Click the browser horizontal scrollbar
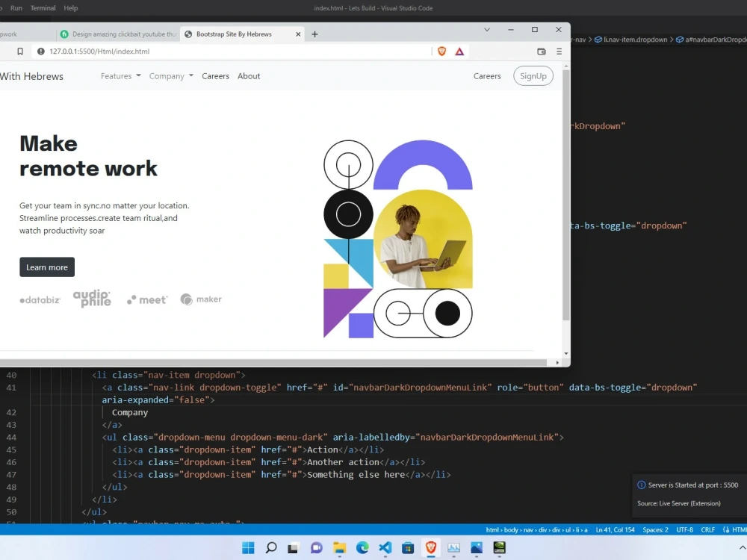The width and height of the screenshot is (747, 560). point(273,362)
